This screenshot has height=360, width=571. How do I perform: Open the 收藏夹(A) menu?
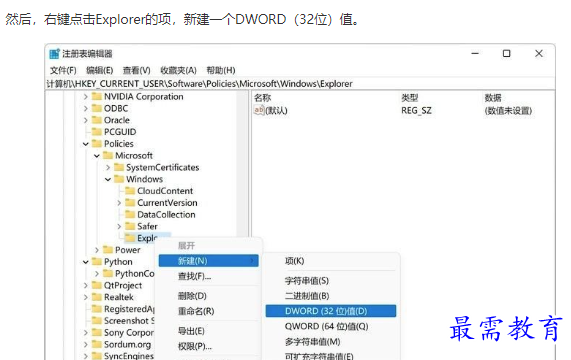tap(178, 70)
